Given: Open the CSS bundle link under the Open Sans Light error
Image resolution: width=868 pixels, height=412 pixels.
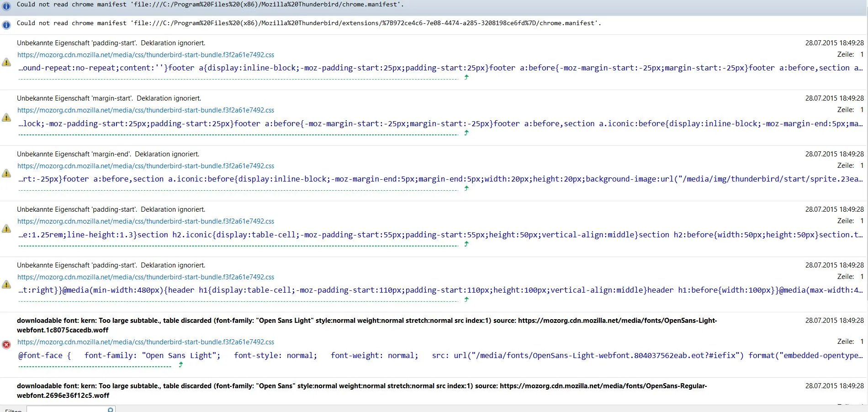Looking at the screenshot, I should click(146, 342).
